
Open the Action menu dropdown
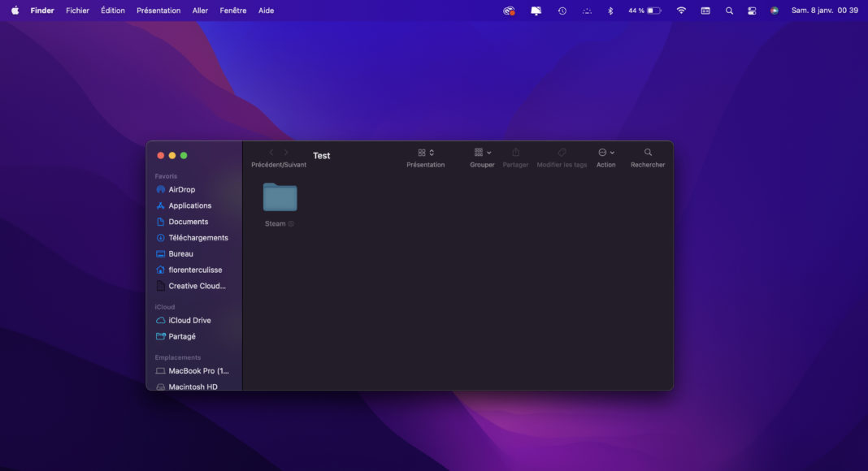[x=606, y=153]
